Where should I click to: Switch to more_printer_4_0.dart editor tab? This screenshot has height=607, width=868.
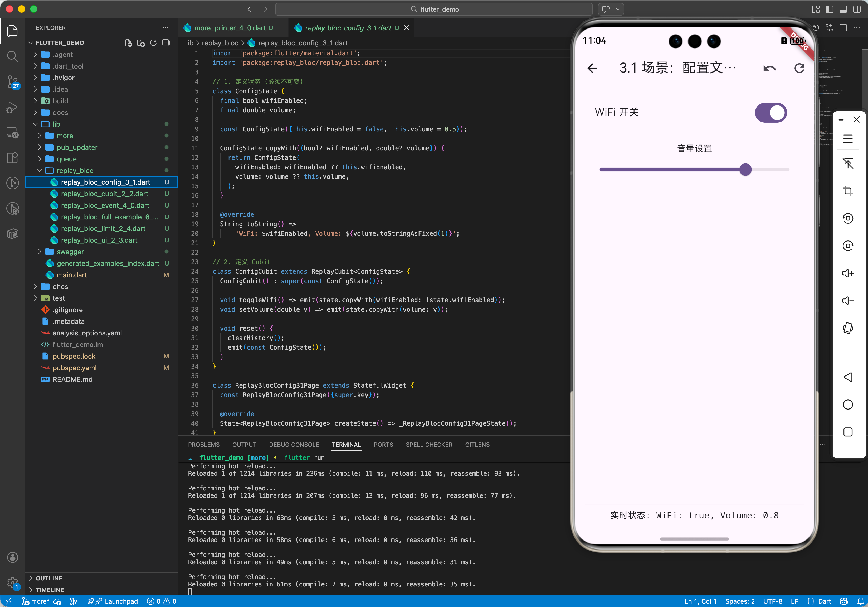pyautogui.click(x=230, y=28)
